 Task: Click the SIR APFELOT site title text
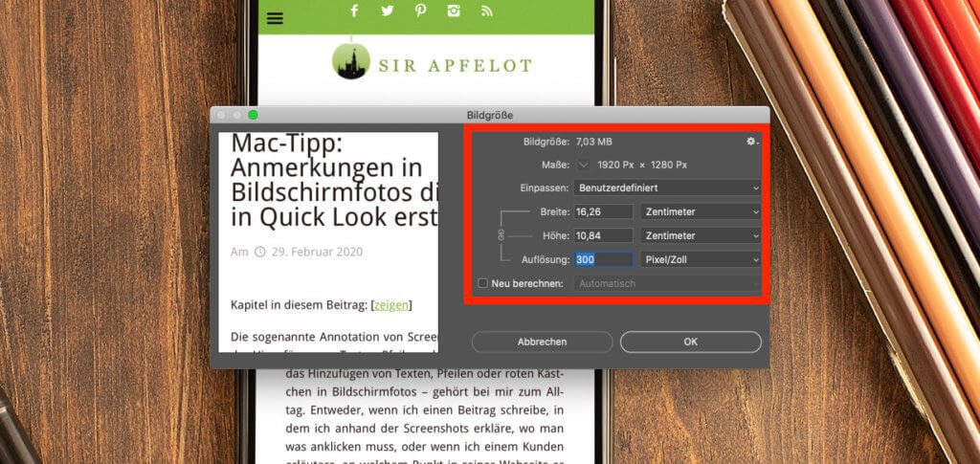(455, 65)
